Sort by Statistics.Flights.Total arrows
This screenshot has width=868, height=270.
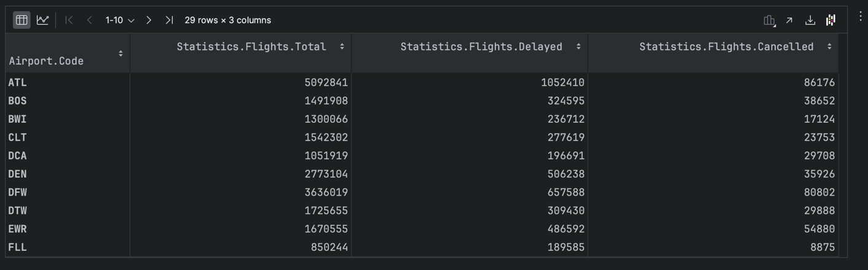pos(342,47)
